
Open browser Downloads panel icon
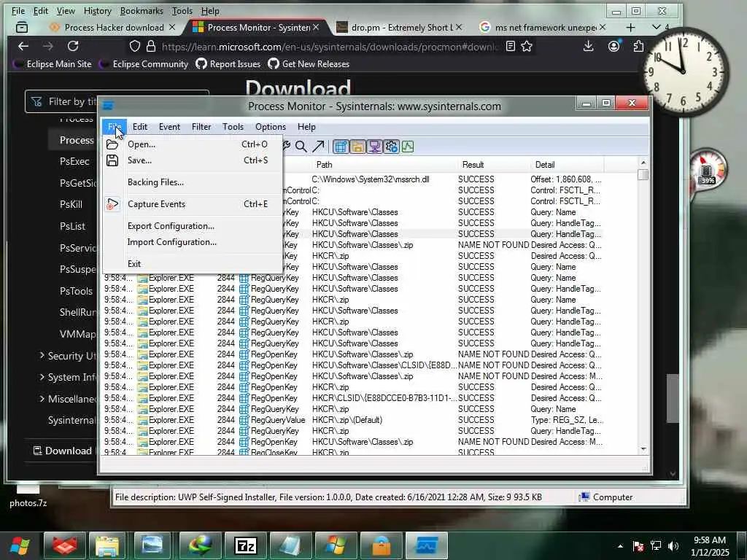[589, 46]
